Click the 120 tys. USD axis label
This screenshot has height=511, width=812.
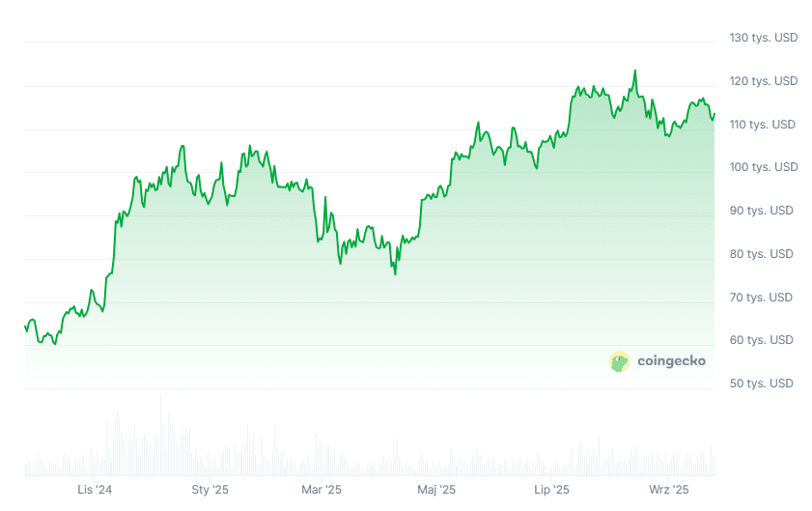tap(763, 81)
